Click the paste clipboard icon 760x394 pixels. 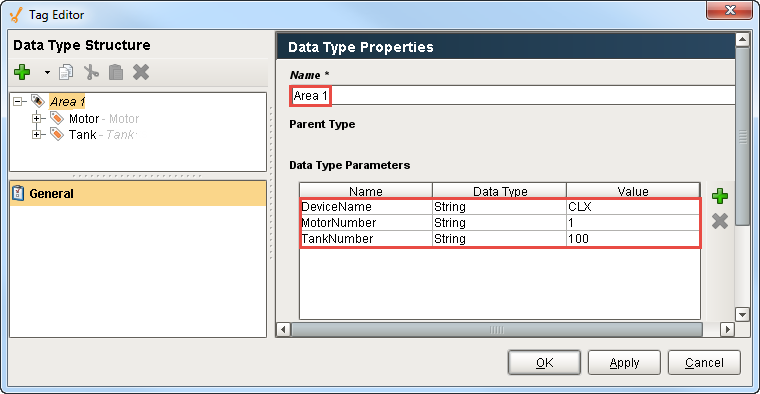pos(116,72)
